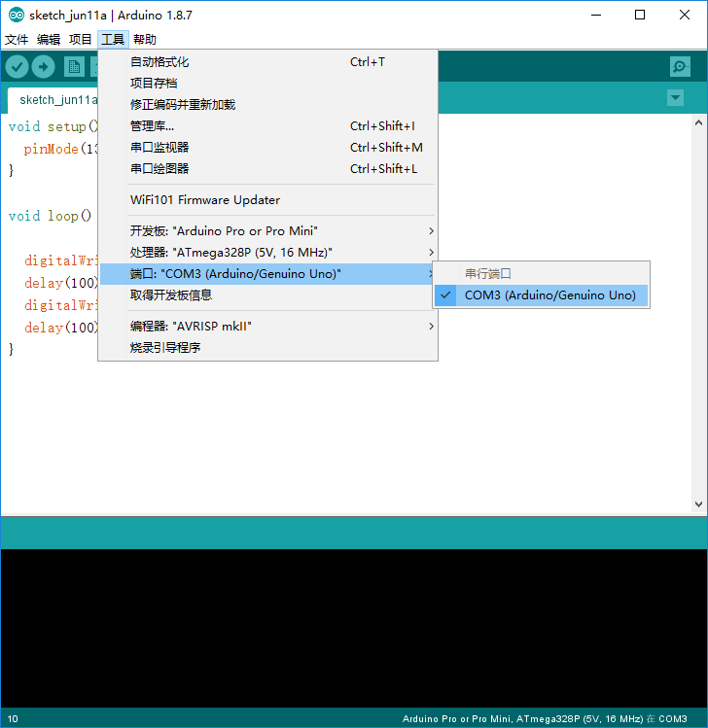This screenshot has height=728, width=708.
Task: Click the Verify checkmark toolbar button
Action: [x=18, y=67]
